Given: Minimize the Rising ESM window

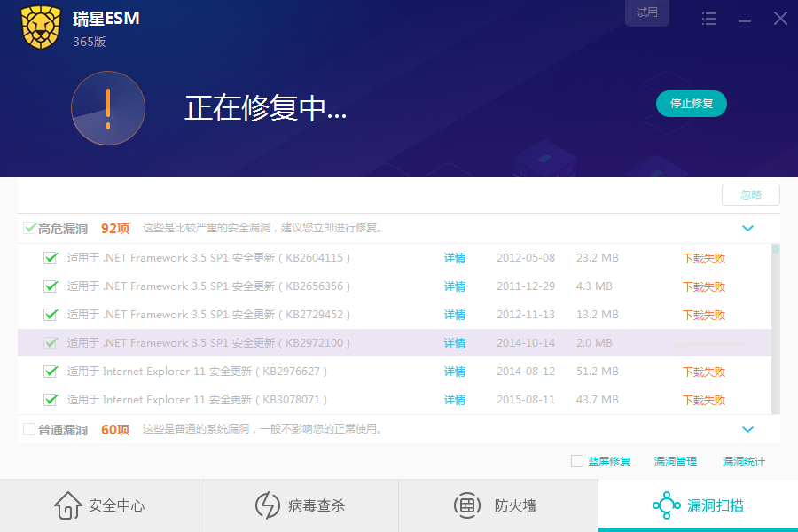Looking at the screenshot, I should [x=745, y=21].
